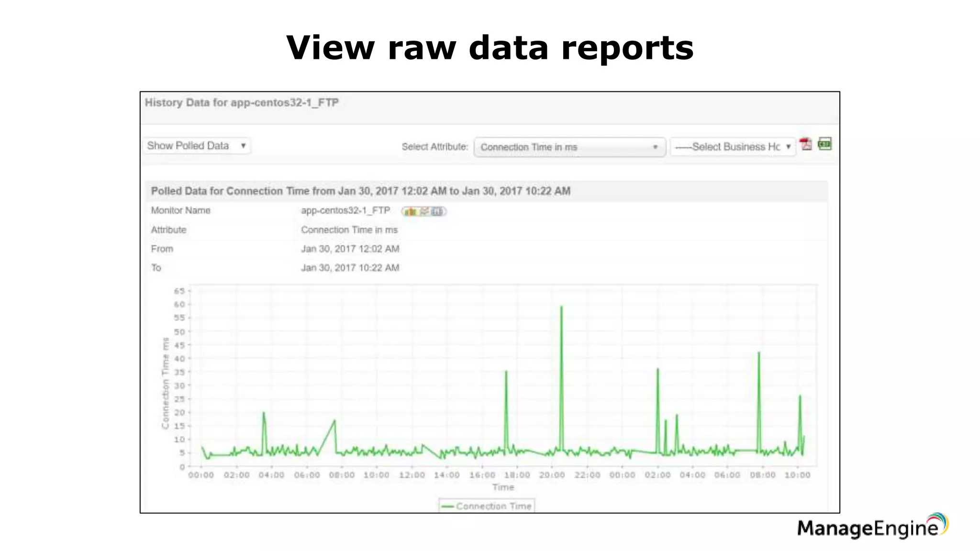Screen dimensions: 980x551
Task: Click Connection Time in ms value in the Attribute row
Action: [x=349, y=230]
